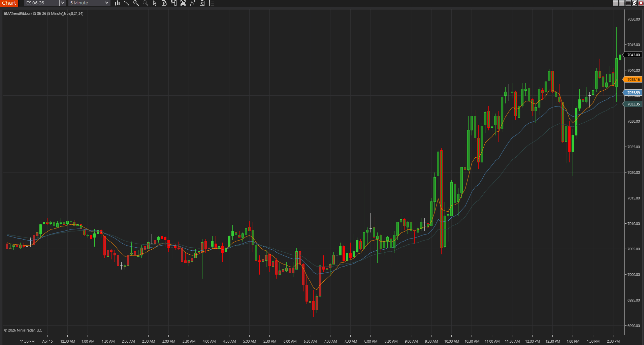This screenshot has width=644, height=345.
Task: Select the candlestick Chart Style tool
Action: 117,3
